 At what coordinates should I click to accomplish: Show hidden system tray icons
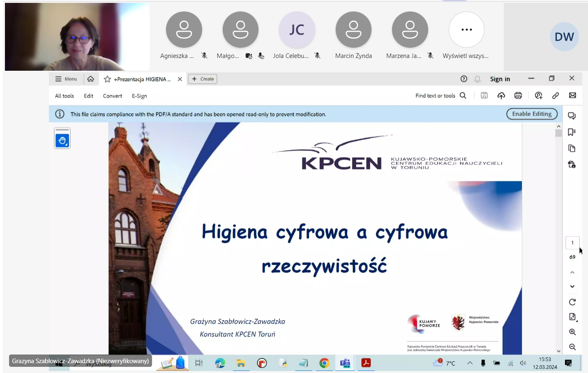pyautogui.click(x=470, y=363)
